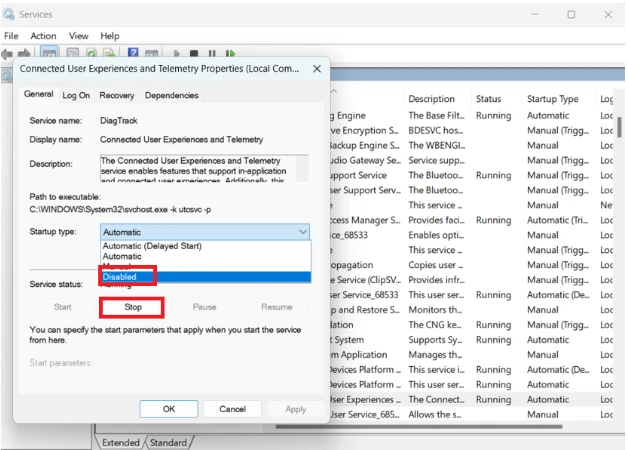Refresh the services list via toolbar icon
628x450 pixels.
(x=91, y=53)
